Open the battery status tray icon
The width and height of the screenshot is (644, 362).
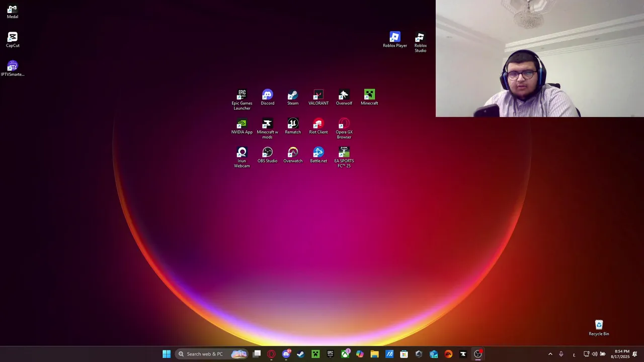click(603, 354)
